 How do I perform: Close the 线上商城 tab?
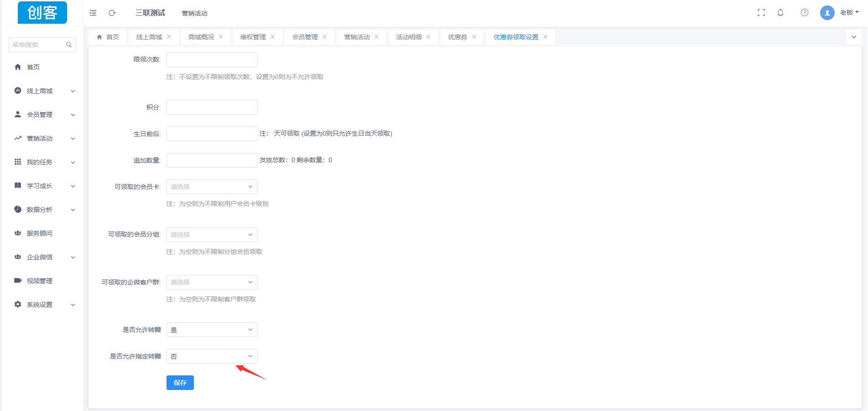tap(169, 37)
